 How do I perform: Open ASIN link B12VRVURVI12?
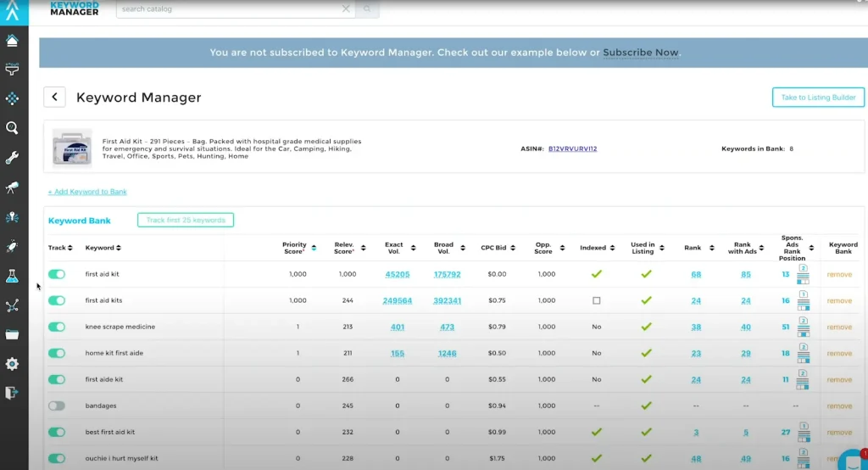[572, 148]
